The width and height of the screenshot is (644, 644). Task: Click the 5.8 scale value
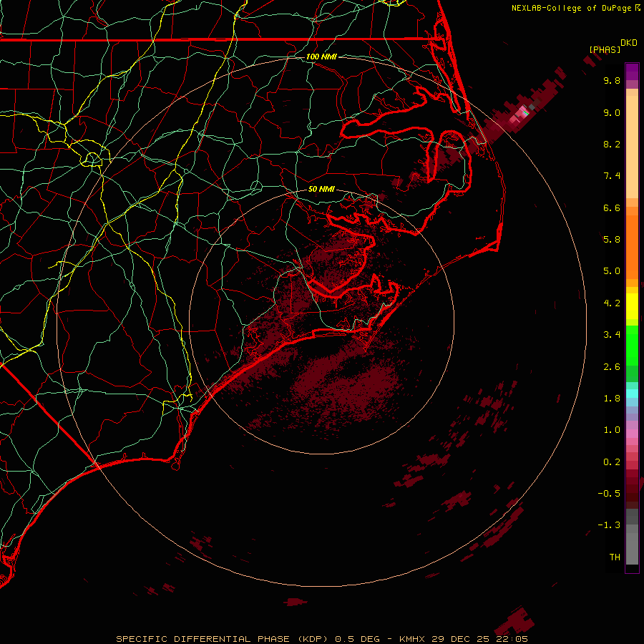click(612, 240)
